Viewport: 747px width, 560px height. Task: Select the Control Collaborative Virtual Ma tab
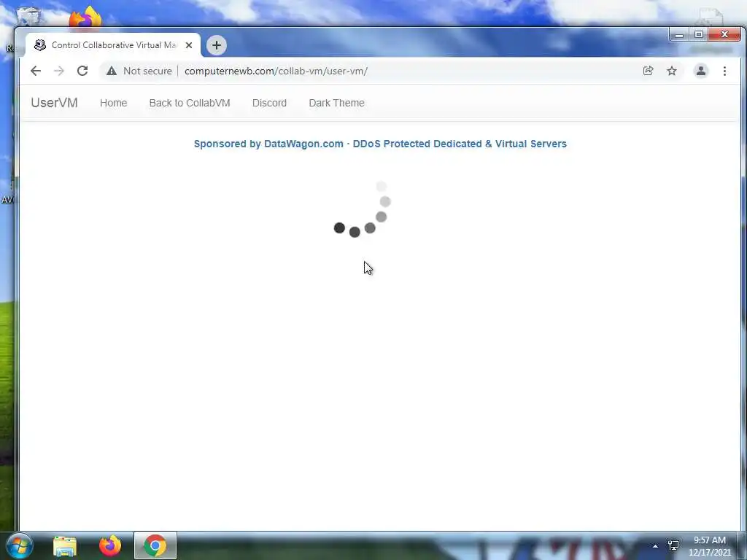click(113, 45)
